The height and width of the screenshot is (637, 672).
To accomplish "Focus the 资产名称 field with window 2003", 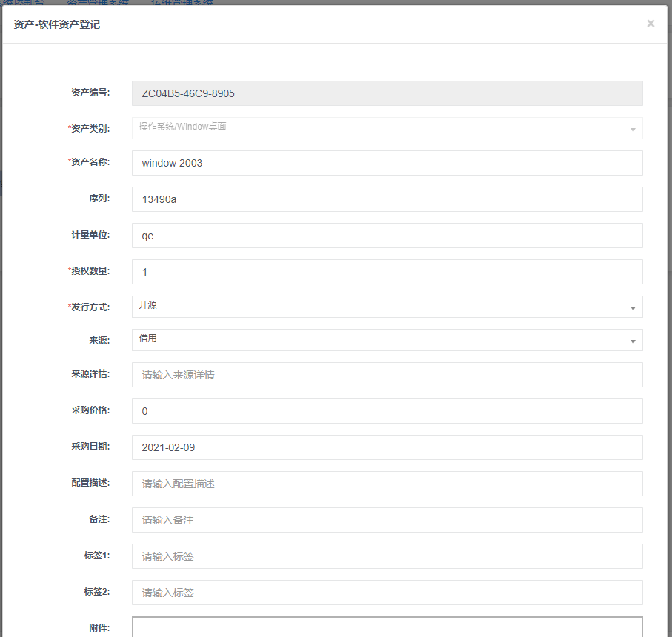I will pyautogui.click(x=387, y=163).
